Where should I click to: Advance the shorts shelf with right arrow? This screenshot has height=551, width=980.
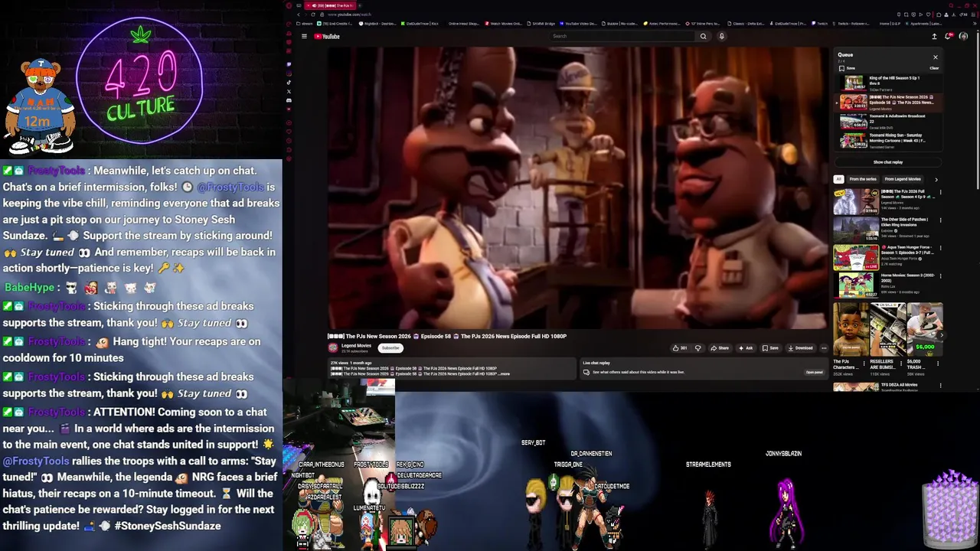(x=941, y=335)
